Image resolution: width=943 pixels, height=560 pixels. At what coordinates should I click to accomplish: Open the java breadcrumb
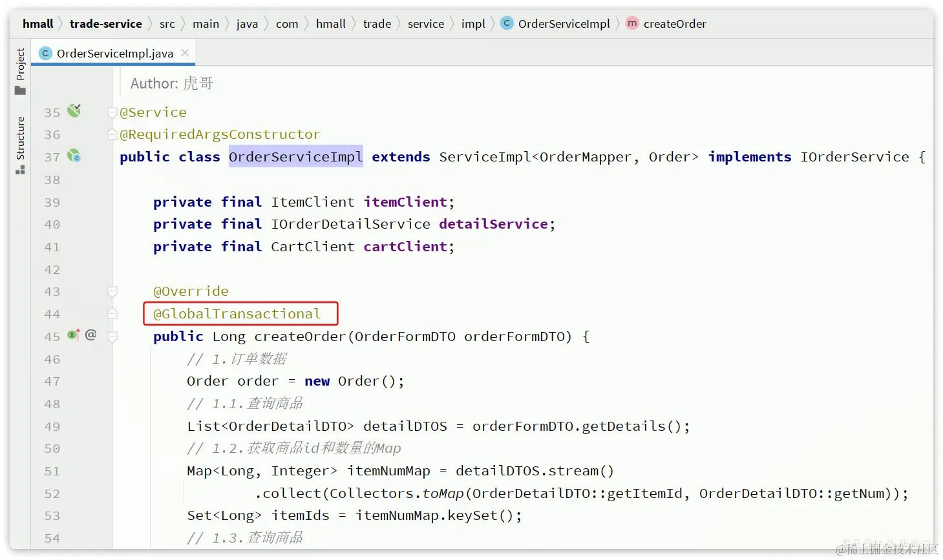pos(247,24)
